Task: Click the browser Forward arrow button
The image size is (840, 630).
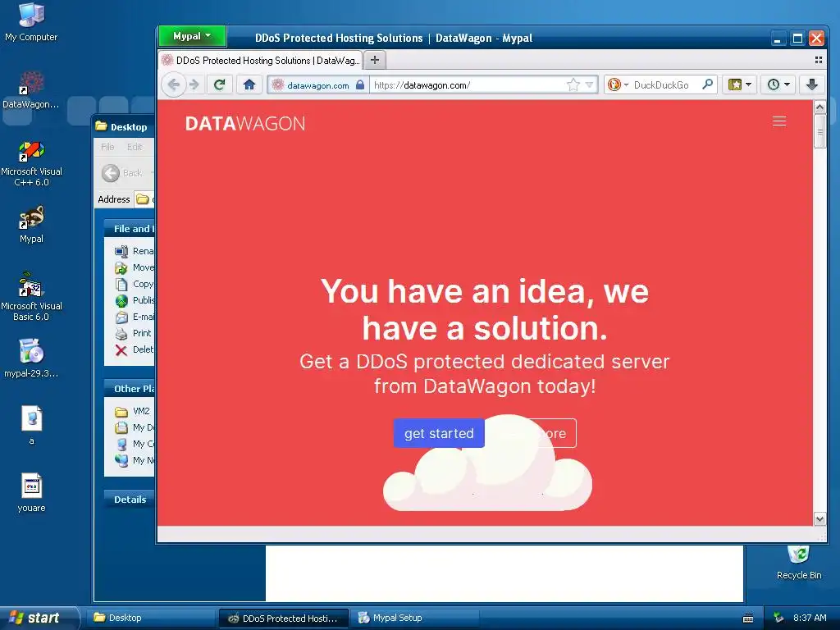Action: click(194, 84)
